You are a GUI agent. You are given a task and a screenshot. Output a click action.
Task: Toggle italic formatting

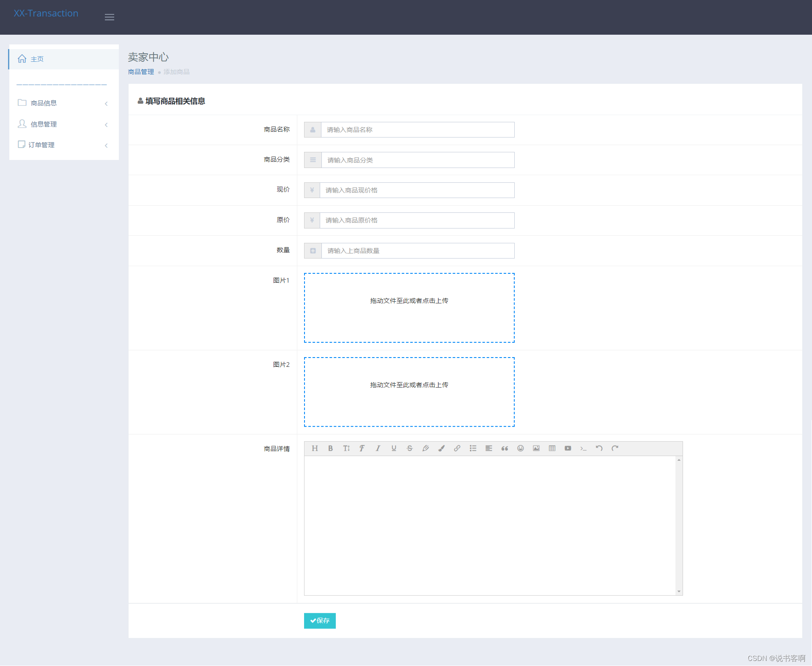(378, 449)
